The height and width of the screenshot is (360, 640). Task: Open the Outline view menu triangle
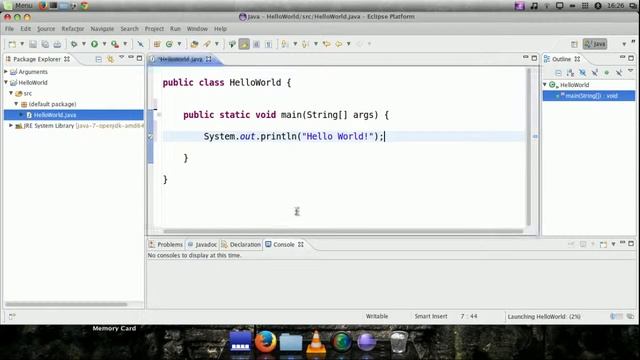pyautogui.click(x=631, y=71)
